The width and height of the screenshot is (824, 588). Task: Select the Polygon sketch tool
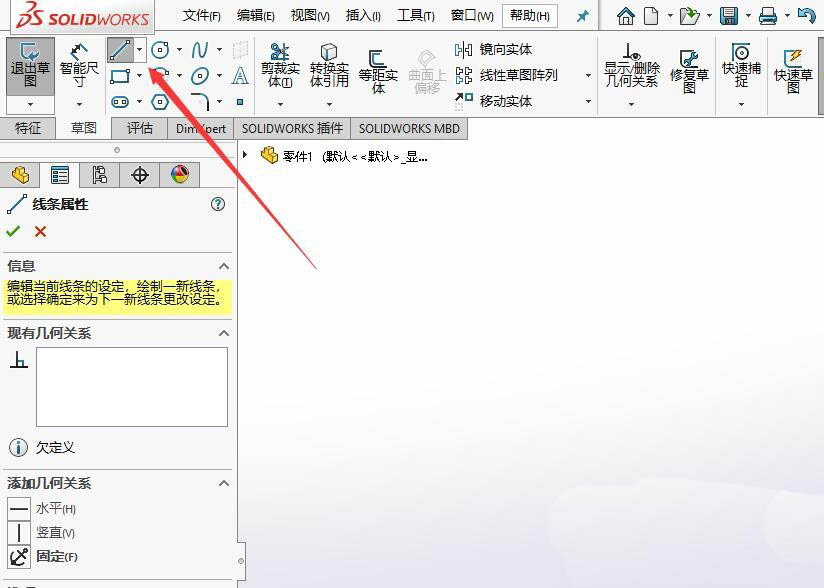[x=160, y=101]
